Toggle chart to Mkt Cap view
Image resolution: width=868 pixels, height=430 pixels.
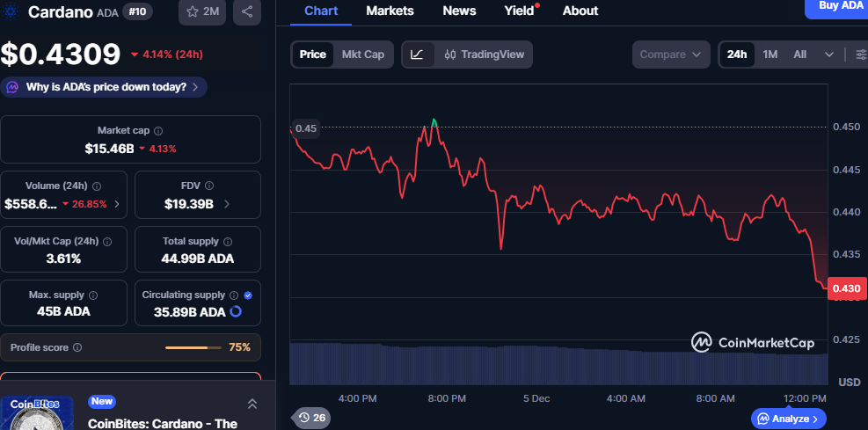pyautogui.click(x=362, y=55)
